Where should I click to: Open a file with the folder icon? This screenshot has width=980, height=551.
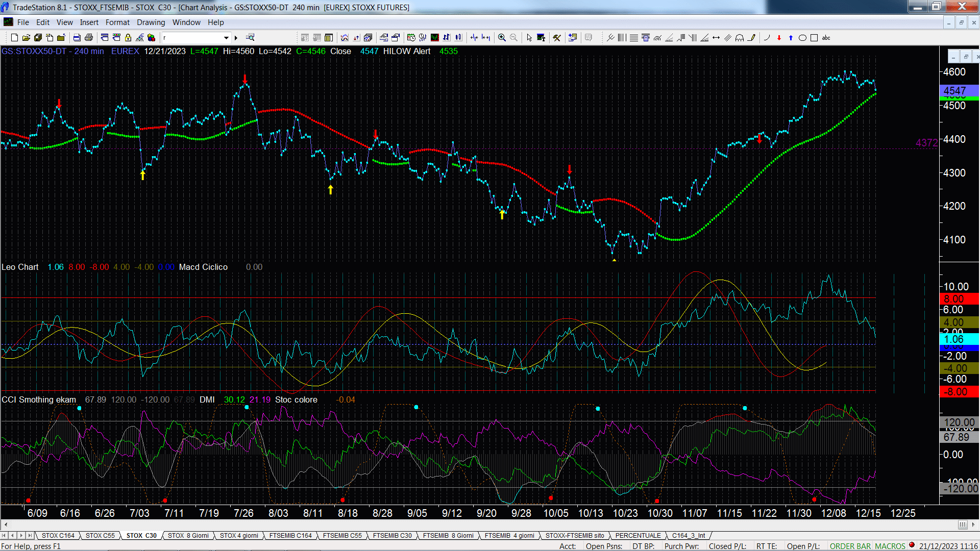(26, 38)
